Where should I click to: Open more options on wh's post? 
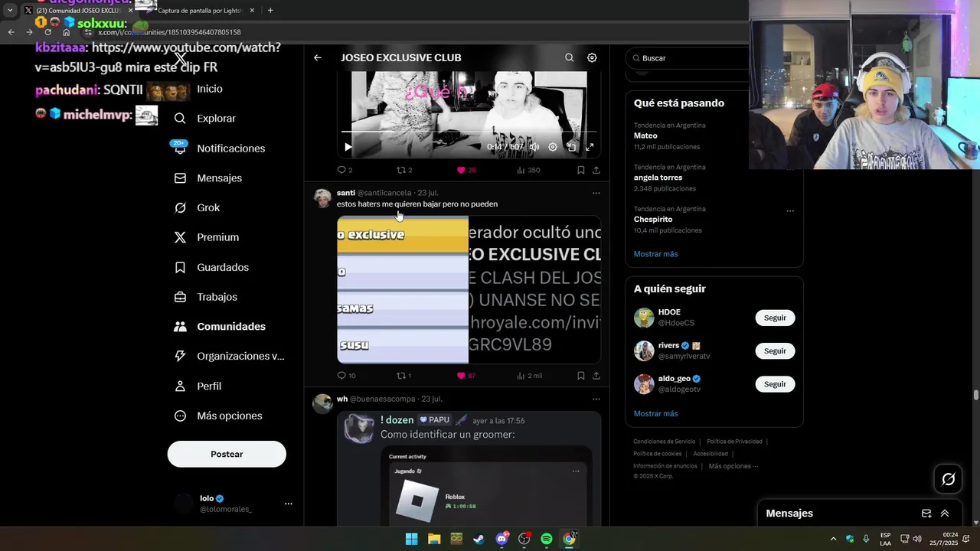tap(596, 399)
